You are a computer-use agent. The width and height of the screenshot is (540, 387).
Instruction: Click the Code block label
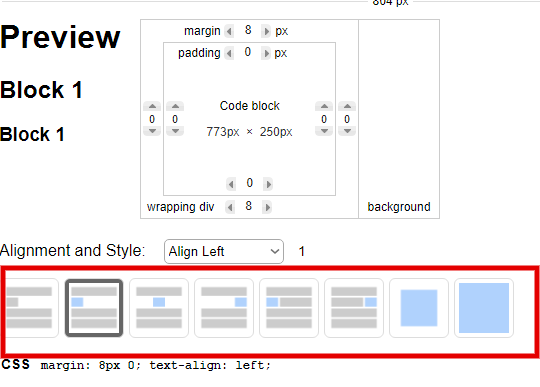[250, 106]
